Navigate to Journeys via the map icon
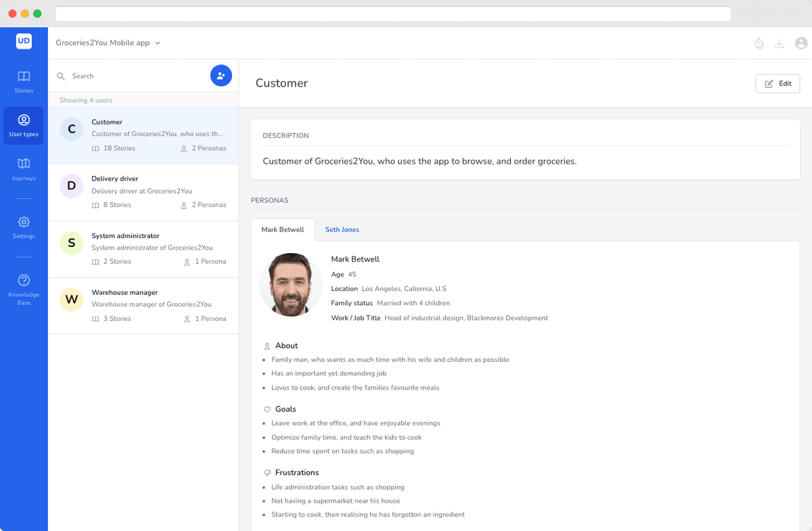 [24, 168]
